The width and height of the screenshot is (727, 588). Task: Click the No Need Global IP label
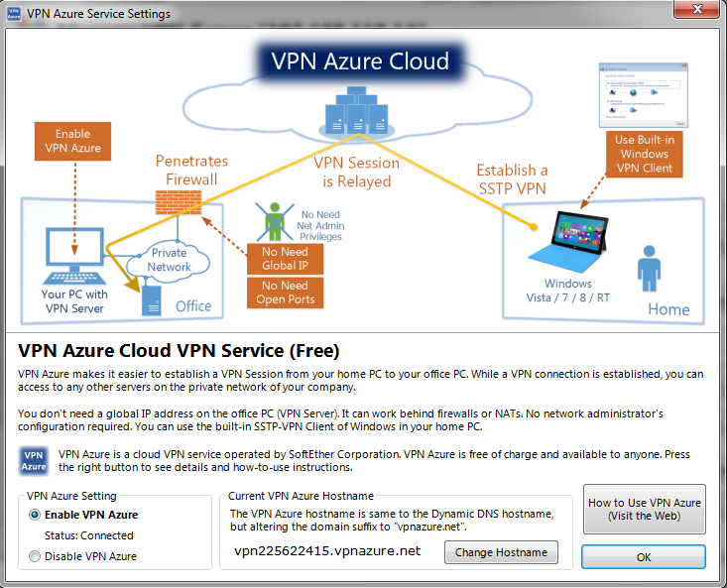[285, 259]
